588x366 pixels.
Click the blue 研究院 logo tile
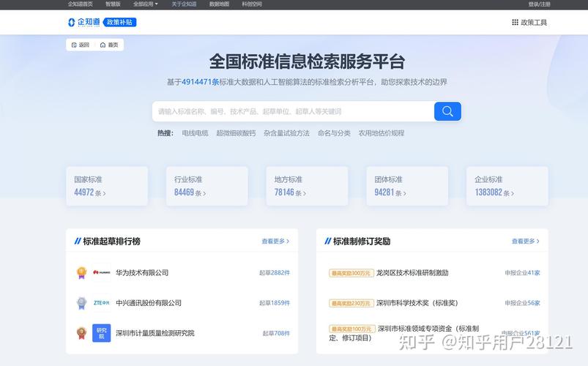point(102,333)
